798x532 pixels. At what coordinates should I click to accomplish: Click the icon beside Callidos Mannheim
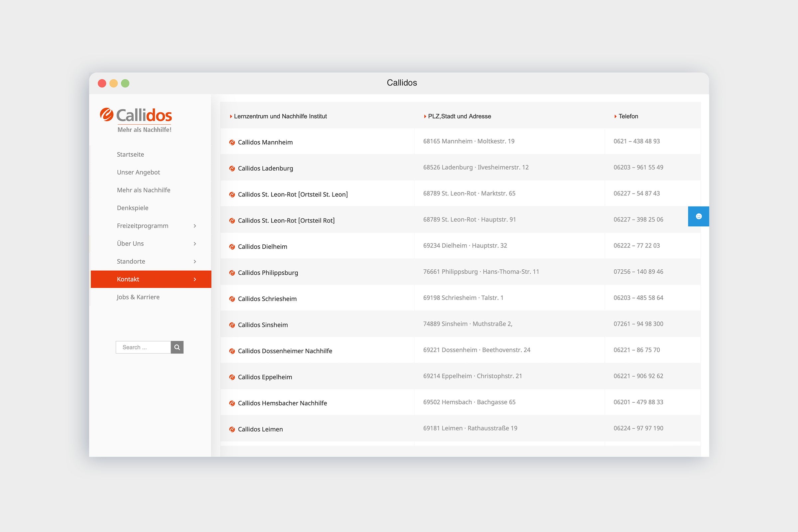tap(232, 143)
